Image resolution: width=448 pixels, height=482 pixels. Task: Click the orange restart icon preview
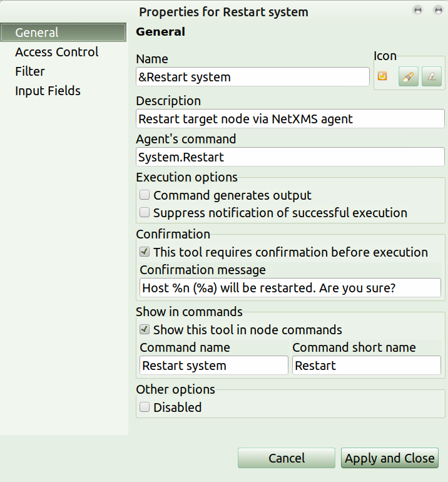pyautogui.click(x=382, y=76)
